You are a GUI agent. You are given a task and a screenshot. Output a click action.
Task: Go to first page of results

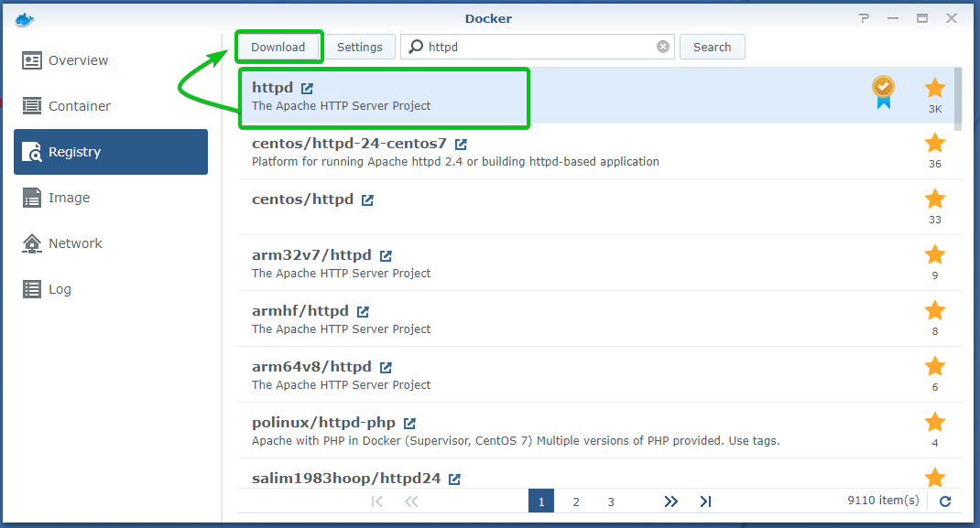point(376,501)
